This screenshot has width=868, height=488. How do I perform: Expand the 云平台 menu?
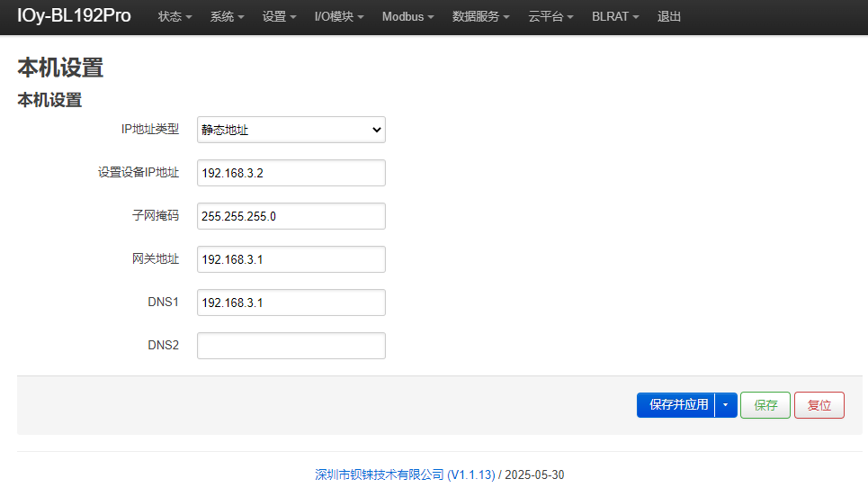pyautogui.click(x=550, y=16)
